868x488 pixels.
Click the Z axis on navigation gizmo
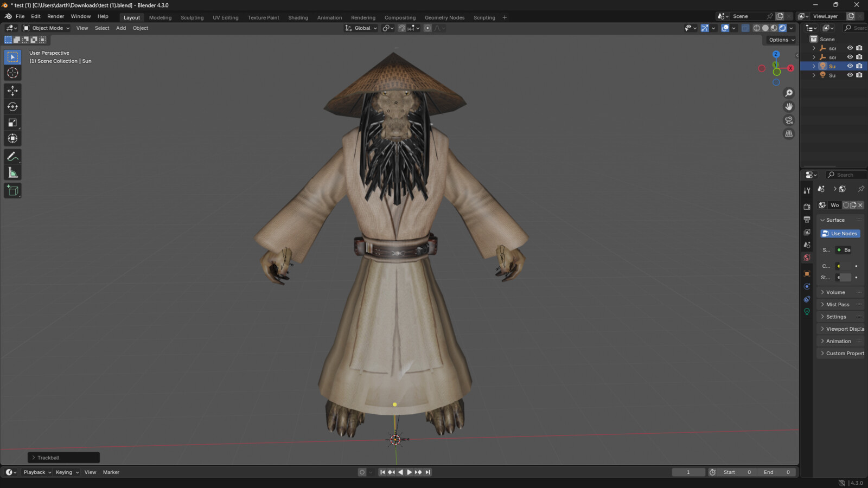tap(776, 54)
